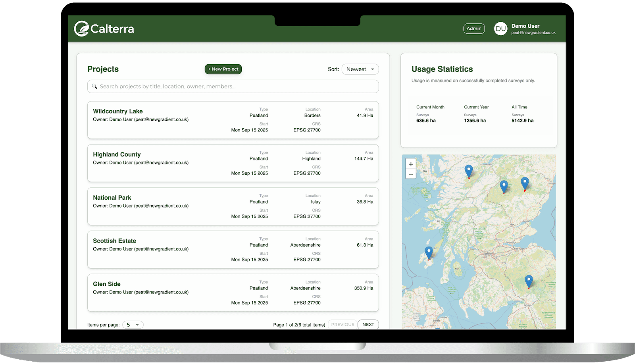Select the DU avatar circle

click(501, 28)
